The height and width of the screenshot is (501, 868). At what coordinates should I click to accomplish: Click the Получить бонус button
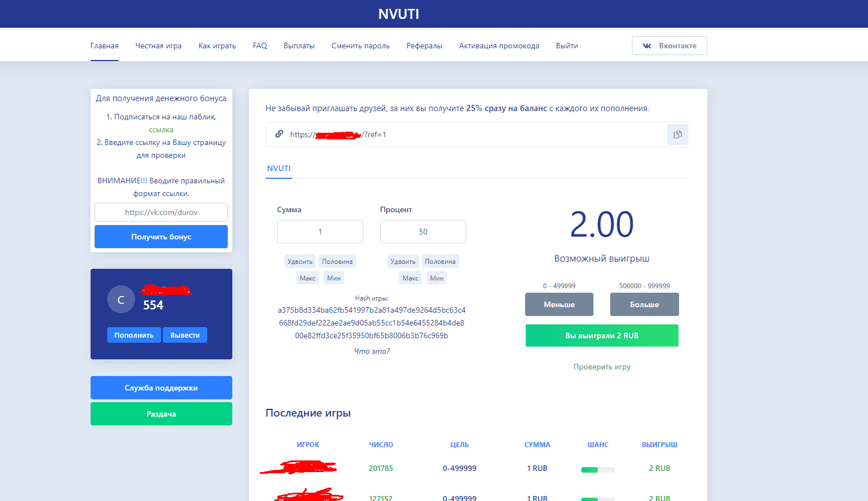[x=161, y=237]
